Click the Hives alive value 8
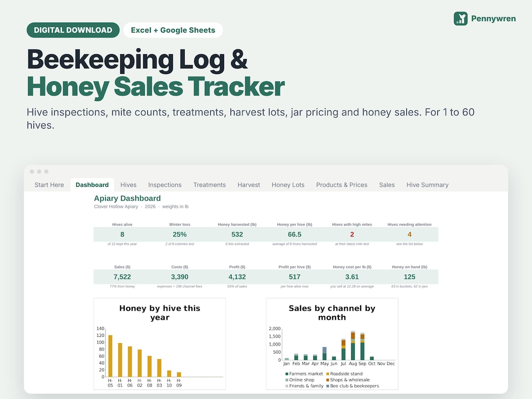Image resolution: width=532 pixels, height=399 pixels. [122, 234]
